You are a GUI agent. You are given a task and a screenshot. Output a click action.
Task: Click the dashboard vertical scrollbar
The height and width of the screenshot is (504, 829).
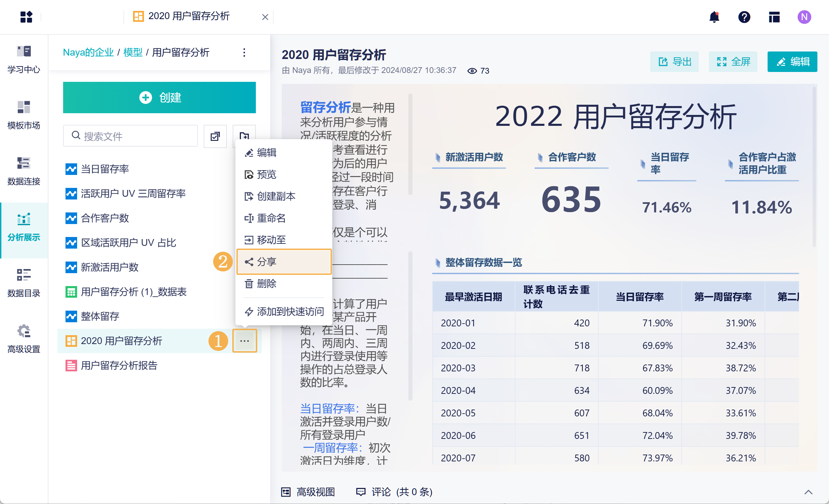(x=814, y=167)
